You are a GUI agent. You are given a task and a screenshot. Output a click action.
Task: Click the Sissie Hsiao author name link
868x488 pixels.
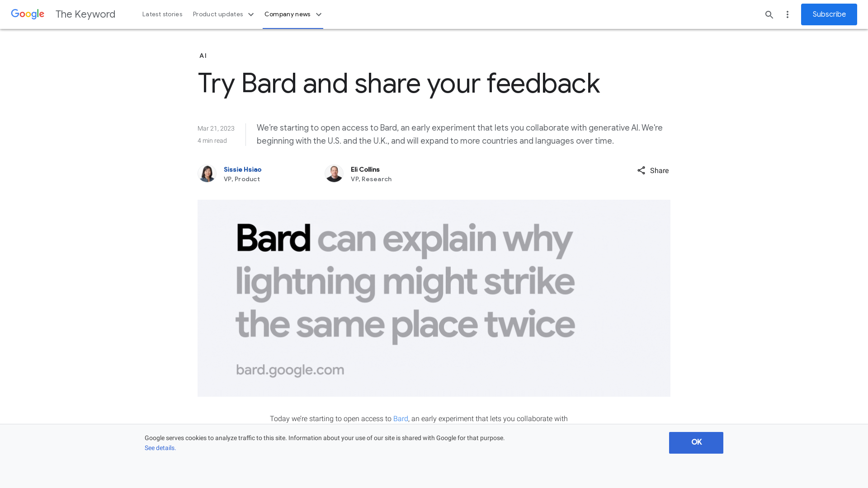click(243, 169)
